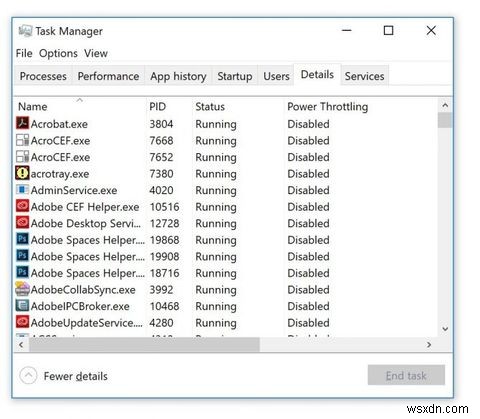Click the AdminService.exe process icon
Viewport: 480px width, 419px height.
[x=22, y=190]
